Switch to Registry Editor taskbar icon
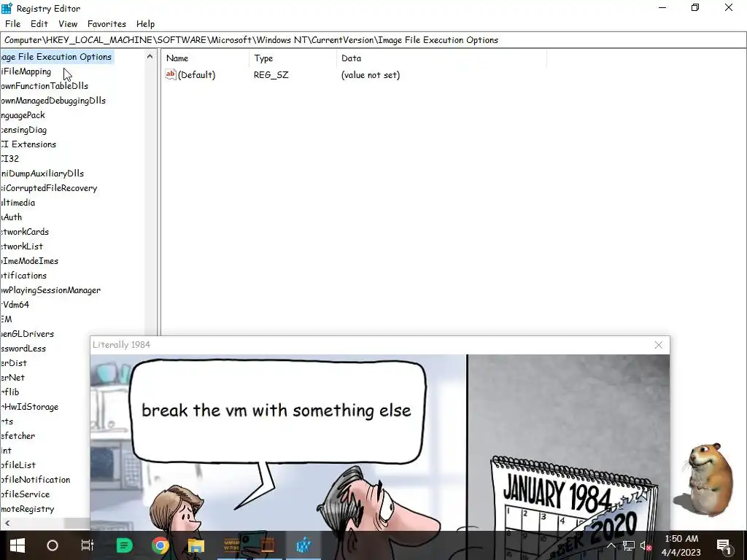The image size is (747, 560). 303,545
